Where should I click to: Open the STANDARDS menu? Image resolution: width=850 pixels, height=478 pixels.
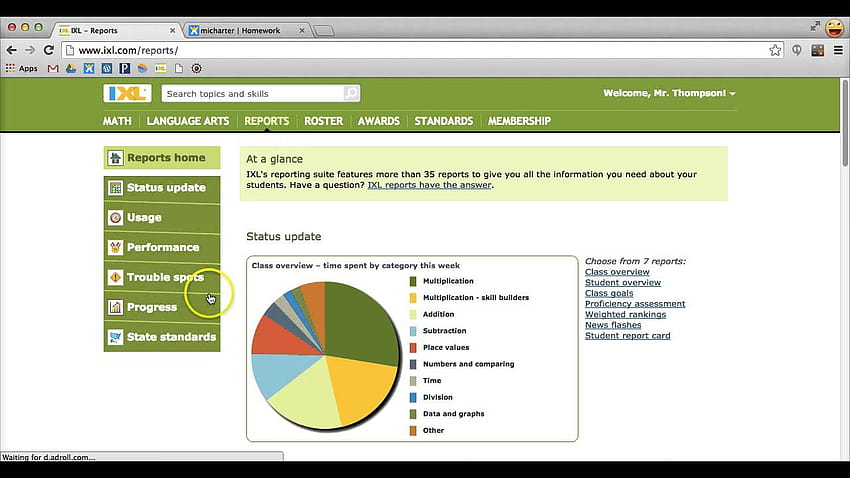[x=443, y=121]
